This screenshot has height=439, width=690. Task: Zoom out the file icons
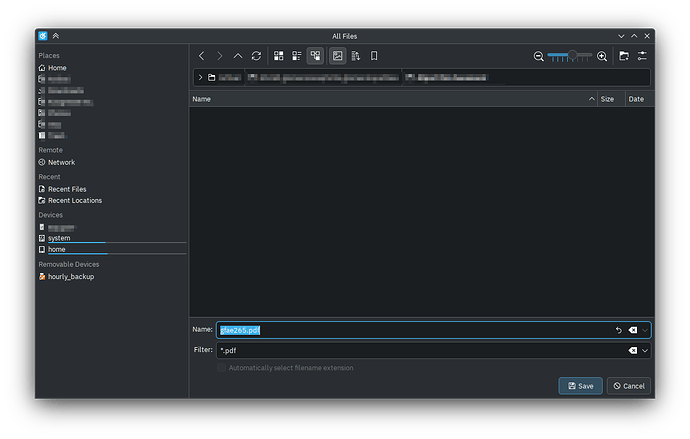pyautogui.click(x=538, y=56)
